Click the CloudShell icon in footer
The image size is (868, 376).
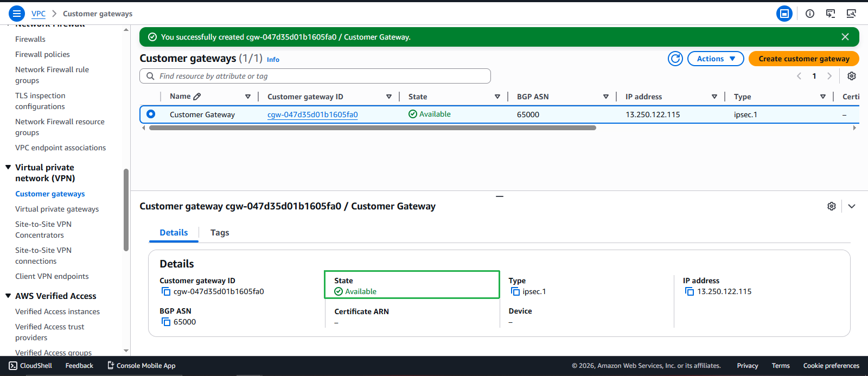point(13,366)
